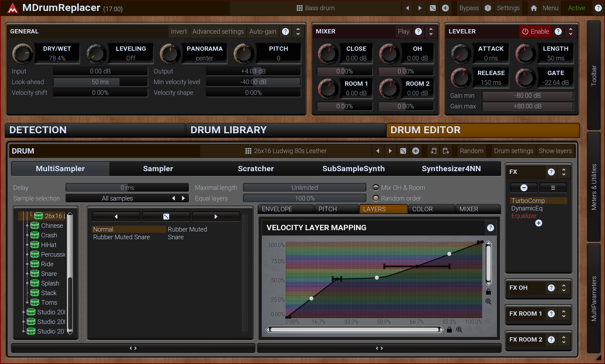Click the Advanced settings button
The image size is (605, 364).
[218, 32]
